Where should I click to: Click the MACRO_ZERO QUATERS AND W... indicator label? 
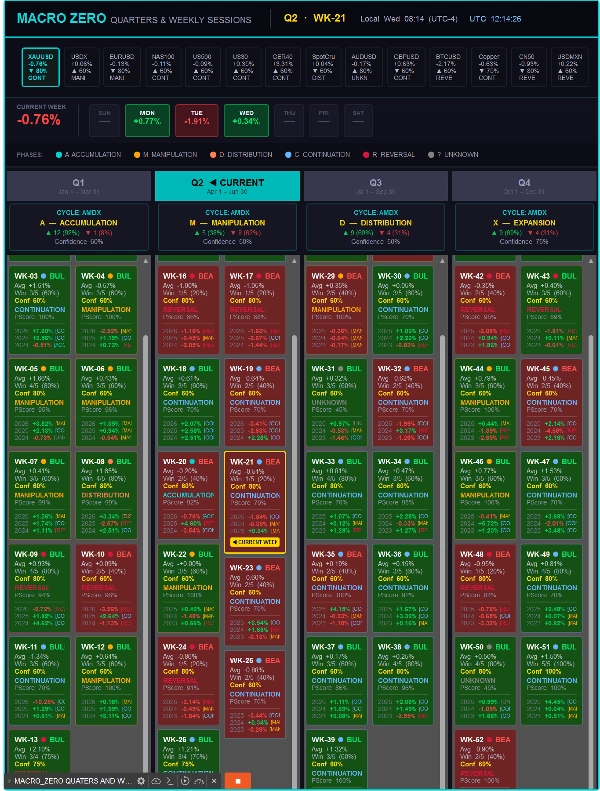coord(73,781)
